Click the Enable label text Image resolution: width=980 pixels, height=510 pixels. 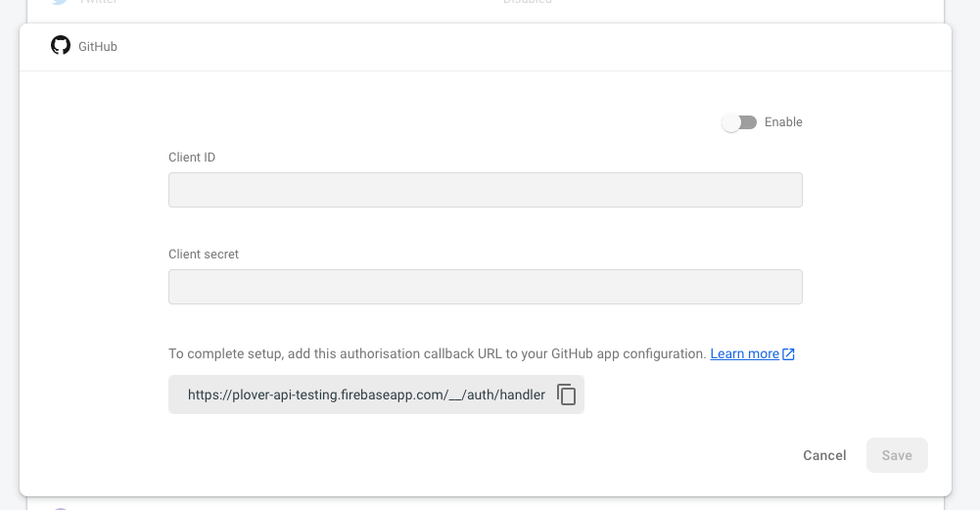tap(783, 122)
